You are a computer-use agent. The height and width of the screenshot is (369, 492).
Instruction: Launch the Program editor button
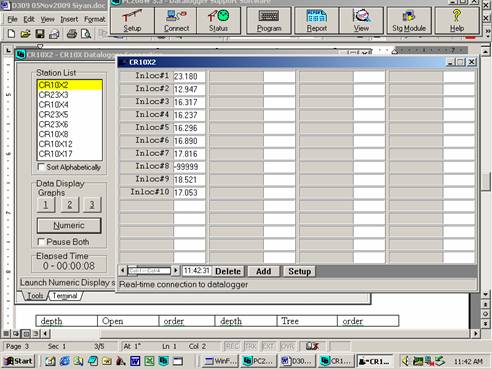tap(269, 21)
